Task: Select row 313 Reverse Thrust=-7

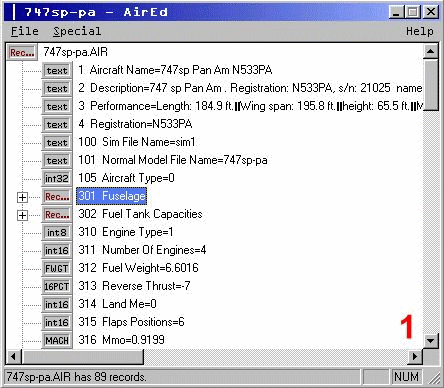Action: click(134, 286)
